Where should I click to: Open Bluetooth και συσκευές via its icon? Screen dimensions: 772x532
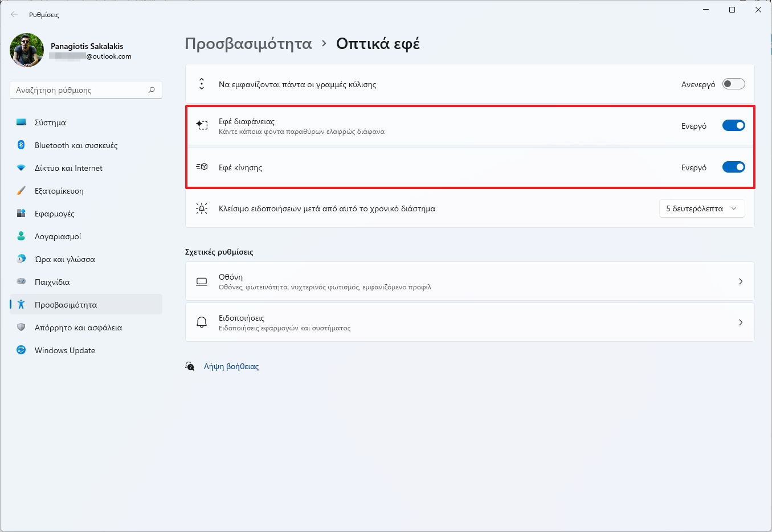pos(21,145)
